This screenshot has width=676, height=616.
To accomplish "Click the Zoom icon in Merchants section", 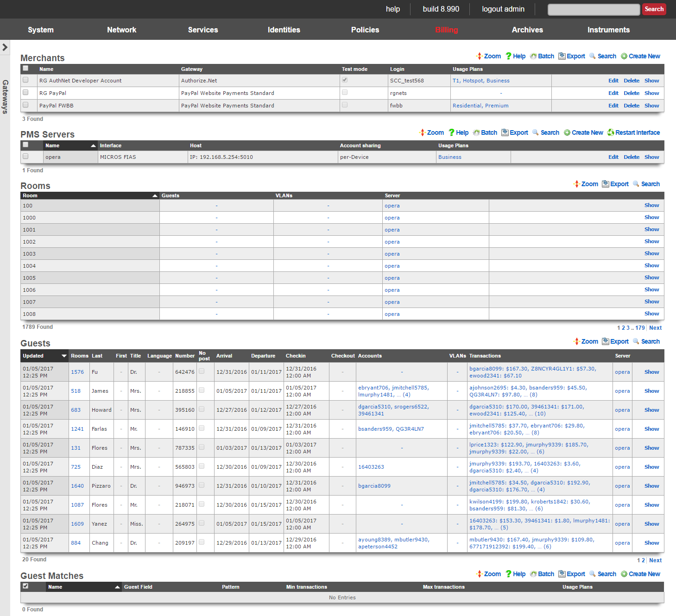I will (x=480, y=56).
